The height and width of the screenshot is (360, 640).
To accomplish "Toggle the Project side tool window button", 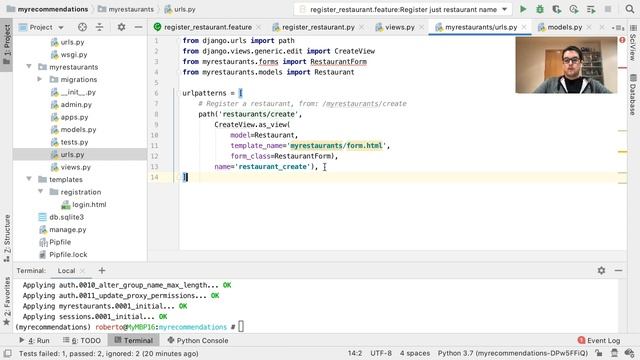I will [7, 44].
